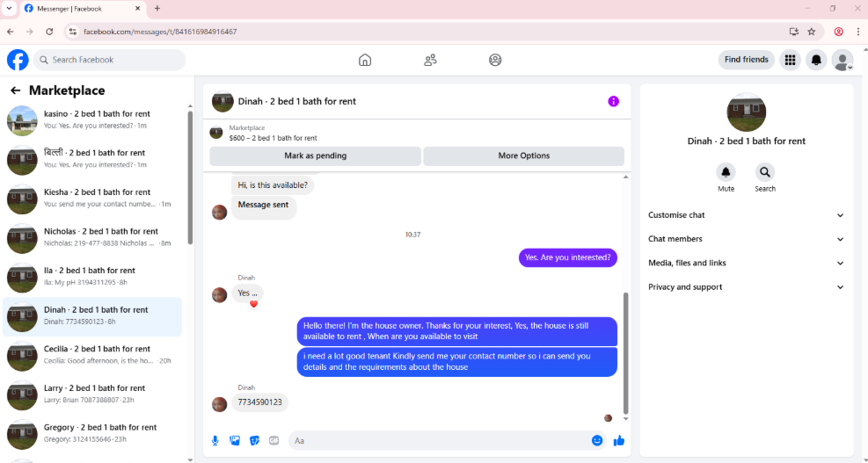Click the 'Message sent' bubble
Viewport: 868px width, 463px height.
pyautogui.click(x=264, y=206)
